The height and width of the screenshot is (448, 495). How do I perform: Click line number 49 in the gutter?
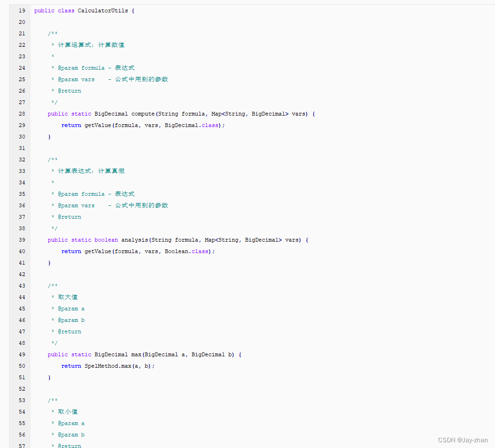coord(22,354)
